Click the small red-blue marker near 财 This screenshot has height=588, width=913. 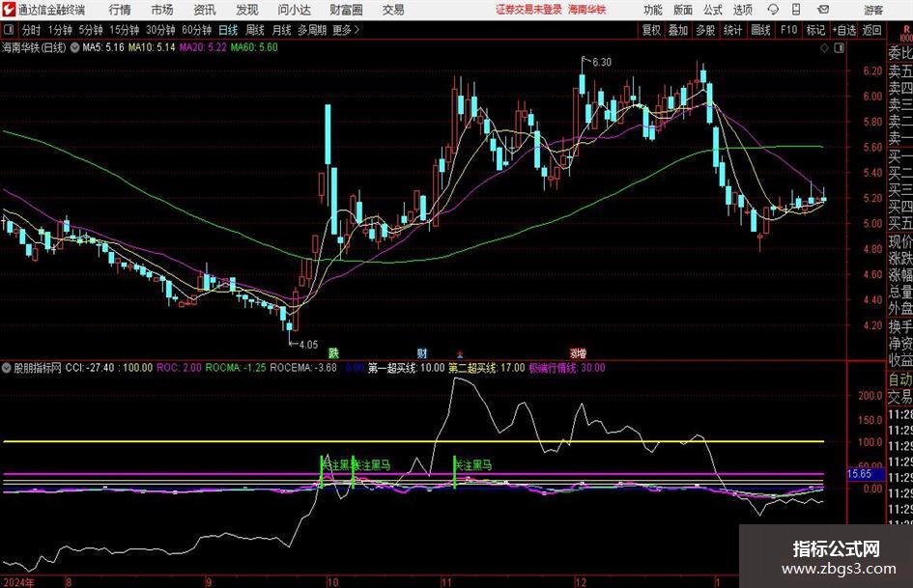[460, 353]
